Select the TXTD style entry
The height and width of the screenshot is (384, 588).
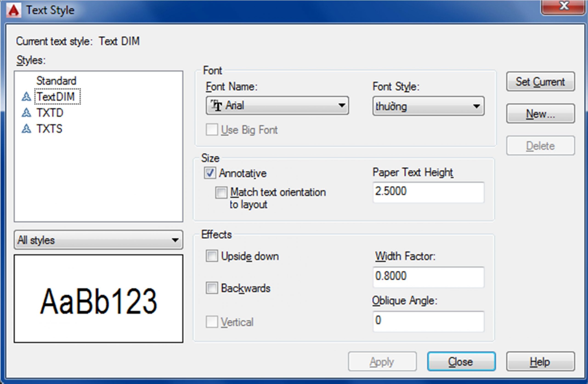[x=50, y=113]
